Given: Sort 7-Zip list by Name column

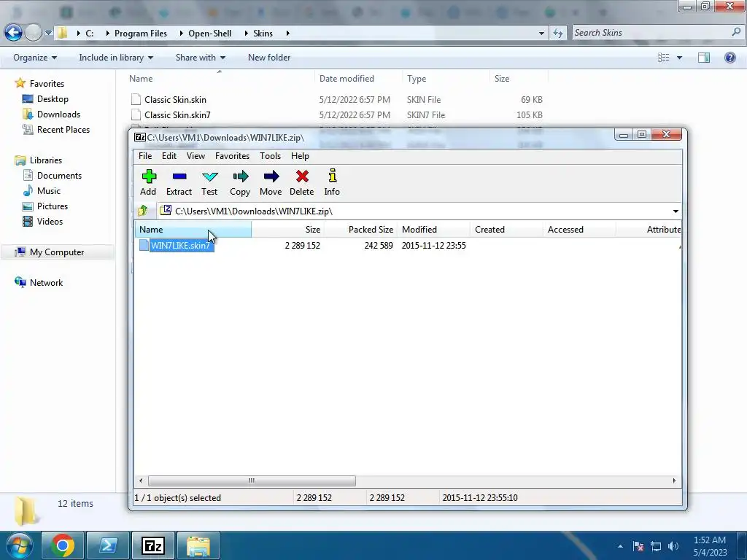Looking at the screenshot, I should [193, 230].
